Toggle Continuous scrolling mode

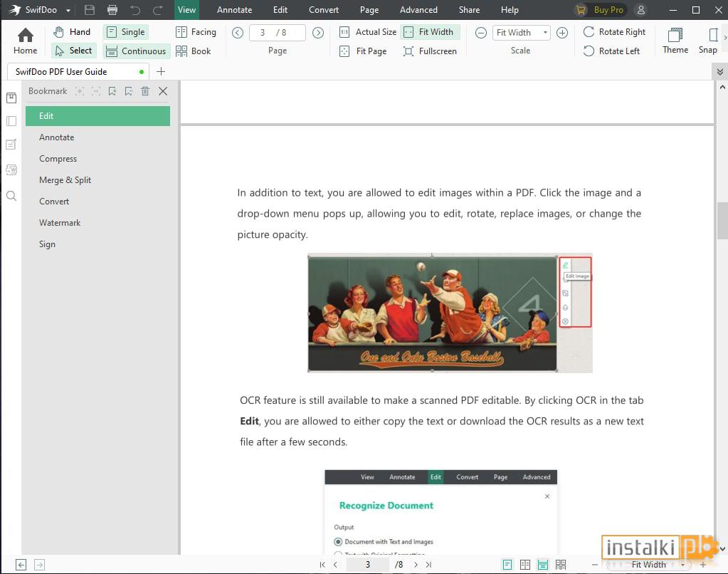coord(136,51)
